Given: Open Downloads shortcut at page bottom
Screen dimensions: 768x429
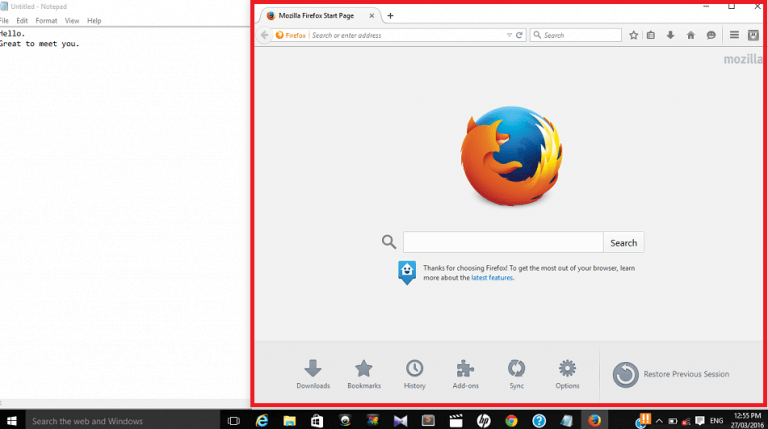Looking at the screenshot, I should [313, 375].
